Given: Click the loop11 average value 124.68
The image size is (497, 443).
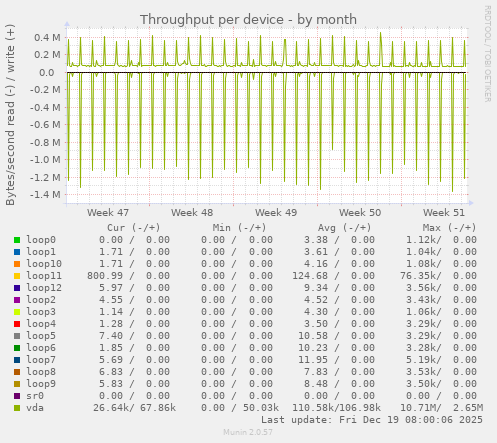Looking at the screenshot, I should coord(310,276).
